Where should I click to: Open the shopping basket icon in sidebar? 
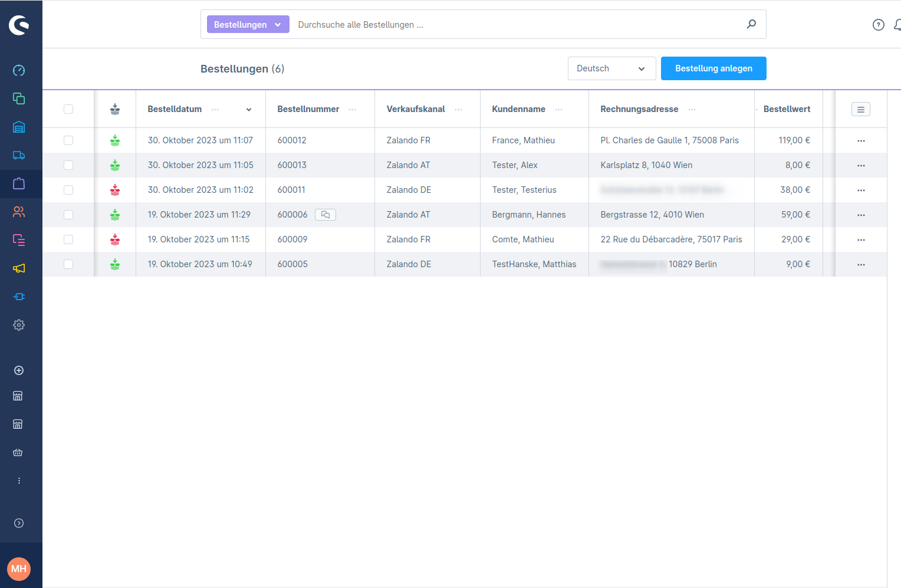[x=18, y=452]
